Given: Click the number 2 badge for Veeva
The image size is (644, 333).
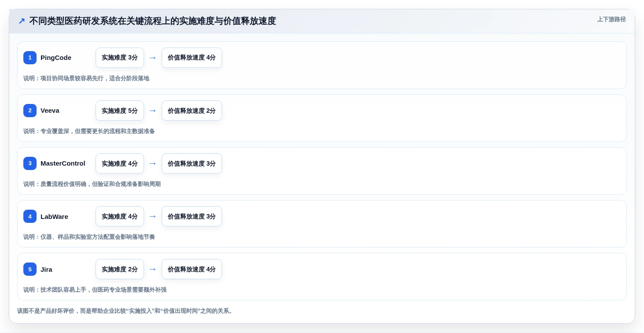Looking at the screenshot, I should click(30, 111).
